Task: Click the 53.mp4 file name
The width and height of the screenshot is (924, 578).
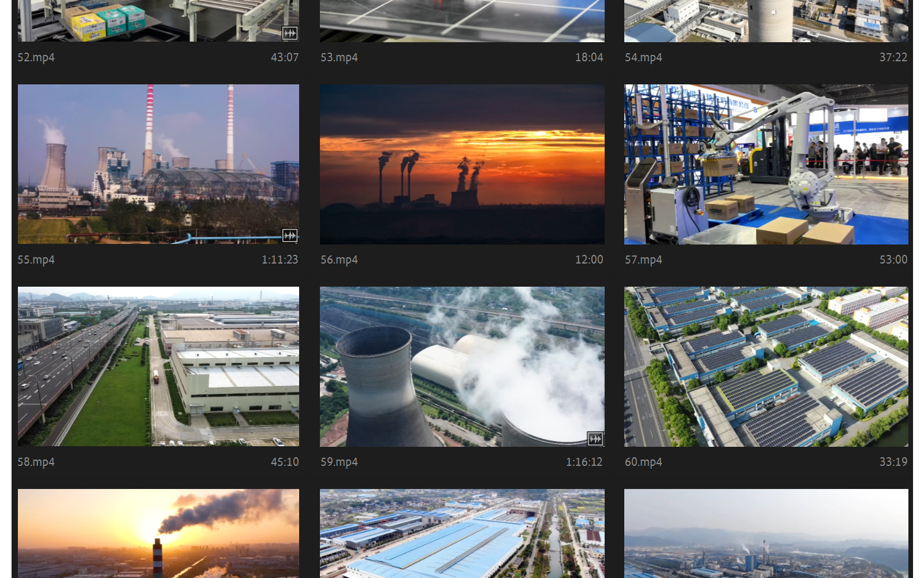Action: 339,57
